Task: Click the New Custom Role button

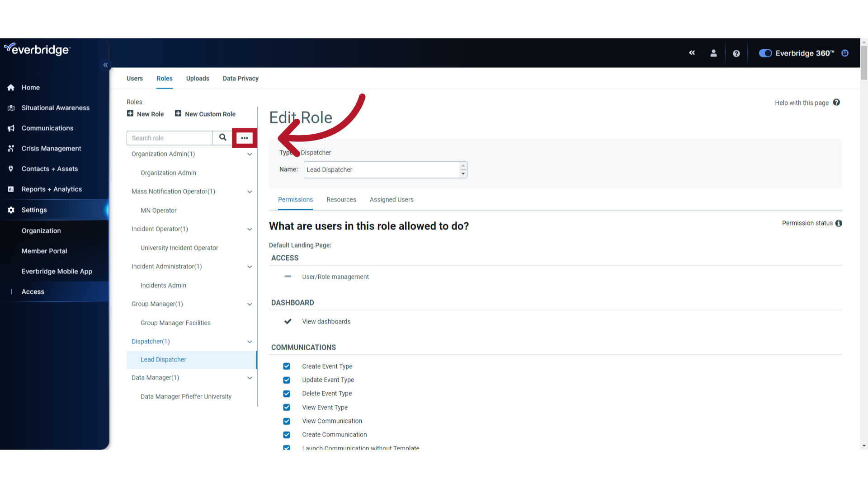Action: point(206,114)
